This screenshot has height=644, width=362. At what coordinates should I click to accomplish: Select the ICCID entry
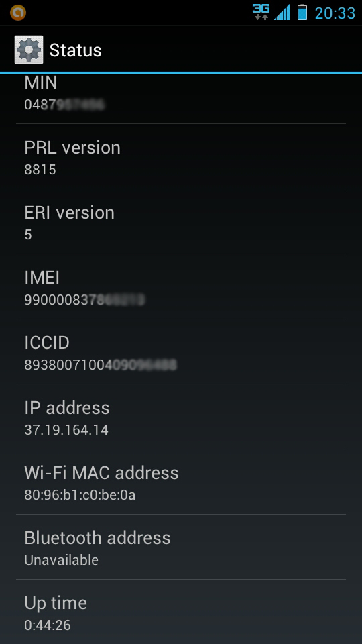click(181, 352)
